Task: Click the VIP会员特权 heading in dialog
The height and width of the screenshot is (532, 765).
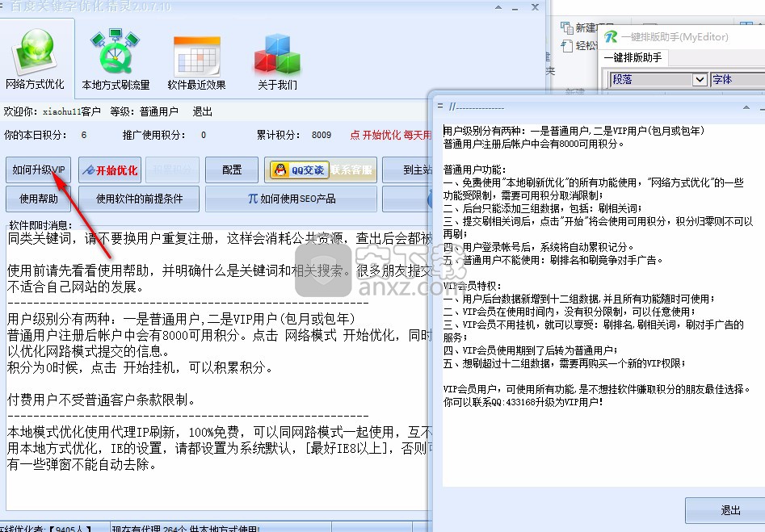Action: (473, 287)
